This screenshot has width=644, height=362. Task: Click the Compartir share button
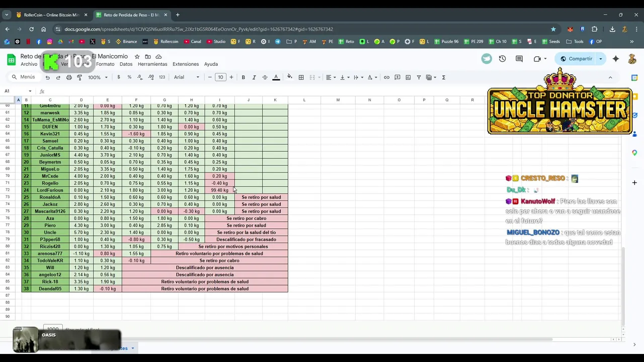(x=577, y=59)
